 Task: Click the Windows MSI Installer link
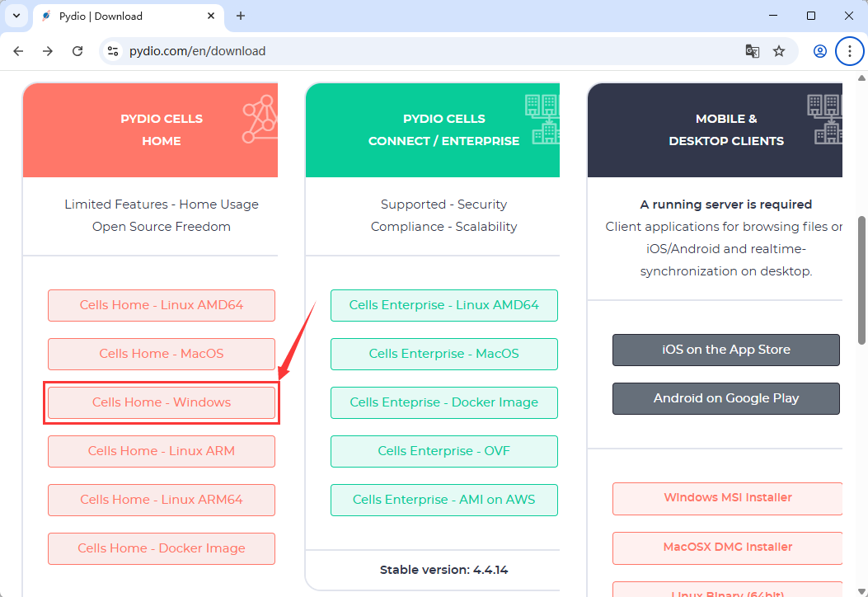[x=727, y=498]
